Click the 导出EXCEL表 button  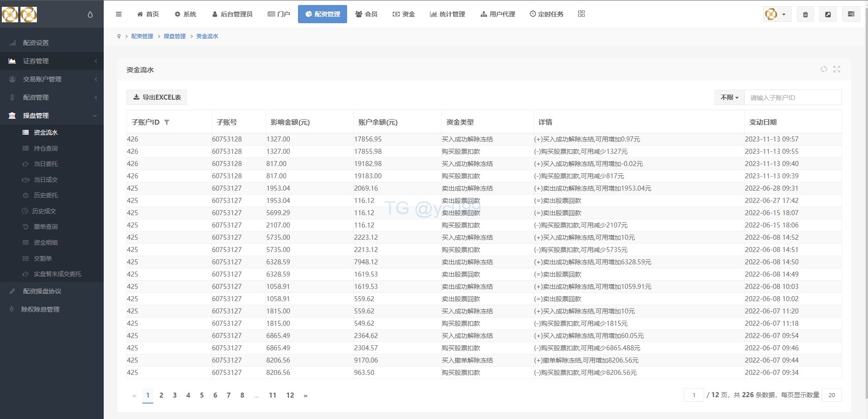point(156,97)
